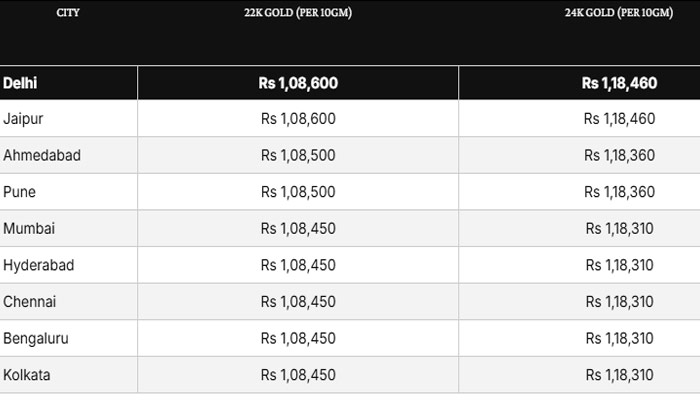Click the 24K GOLD (PER 10GM) header
700x400 pixels.
619,13
